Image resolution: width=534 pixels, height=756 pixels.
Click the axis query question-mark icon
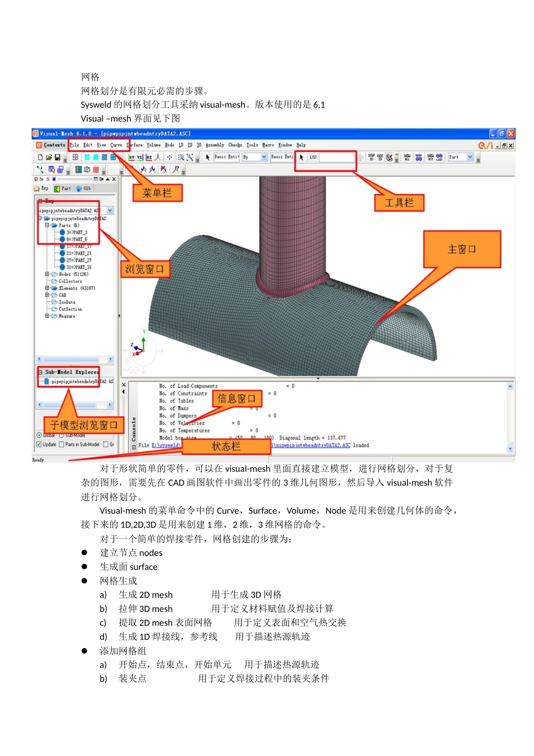[176, 169]
